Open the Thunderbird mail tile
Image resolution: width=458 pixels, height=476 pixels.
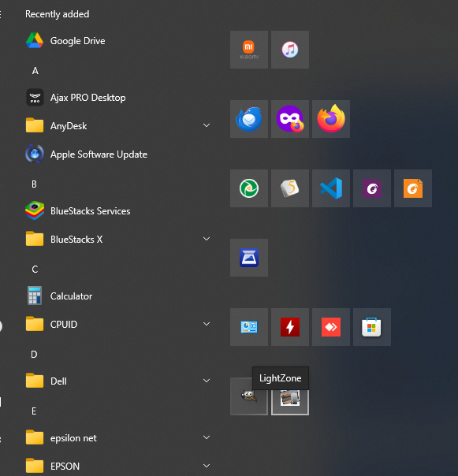coord(249,119)
